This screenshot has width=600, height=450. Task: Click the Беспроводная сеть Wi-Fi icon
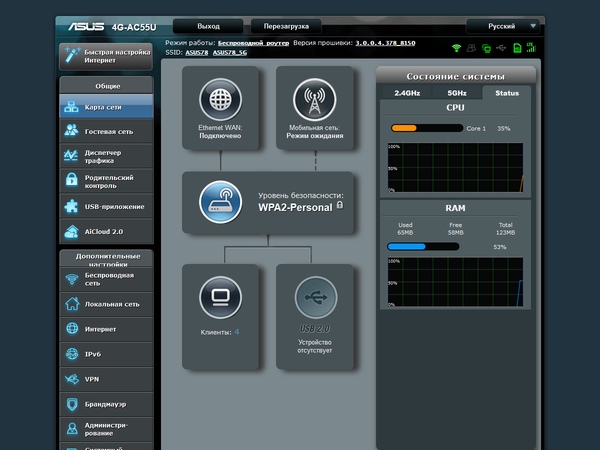click(72, 279)
